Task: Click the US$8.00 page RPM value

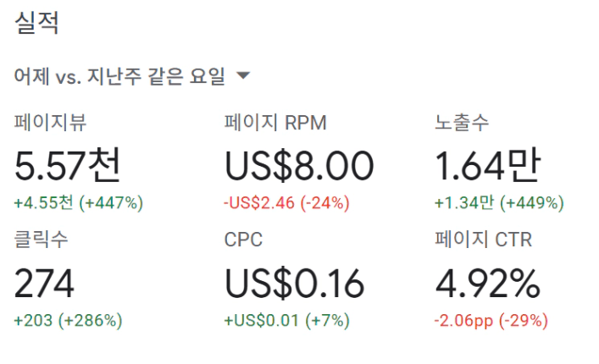Action: point(298,164)
